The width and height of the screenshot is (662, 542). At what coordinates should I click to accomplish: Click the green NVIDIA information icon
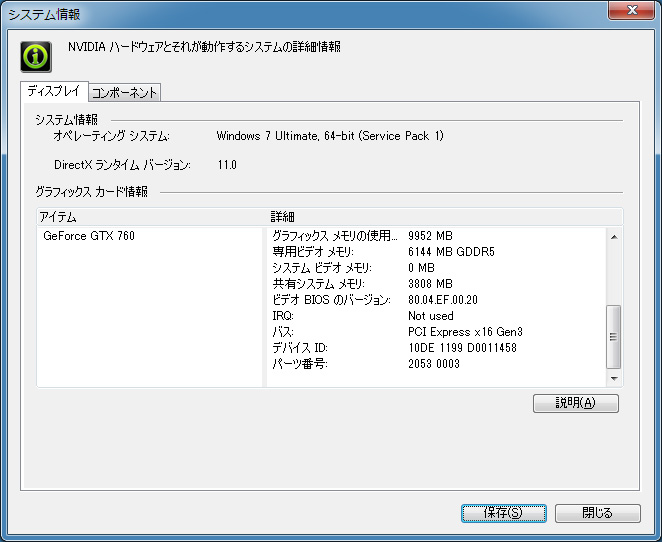point(36,57)
